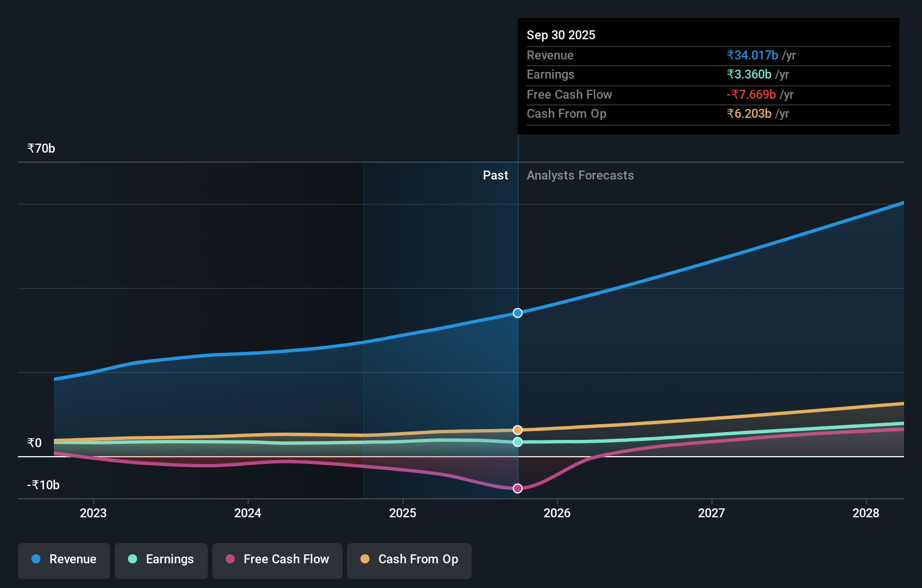922x588 pixels.
Task: Click the -₹7.669b Free Cash Flow value
Action: [x=751, y=94]
